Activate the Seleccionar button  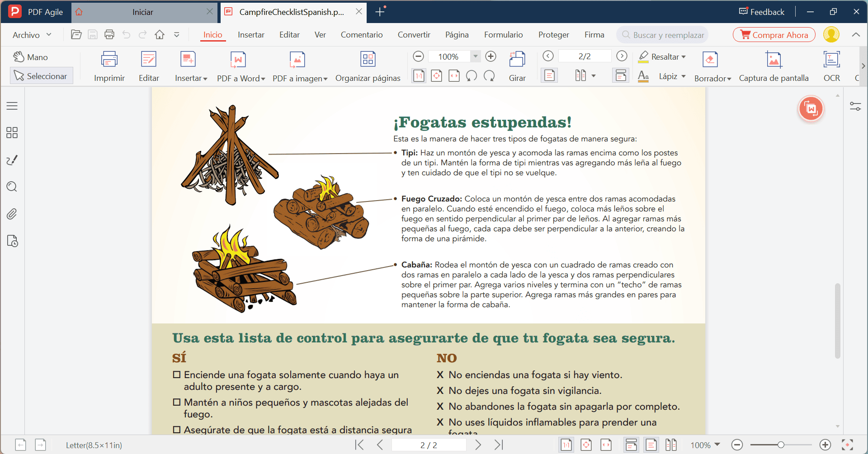pyautogui.click(x=41, y=75)
